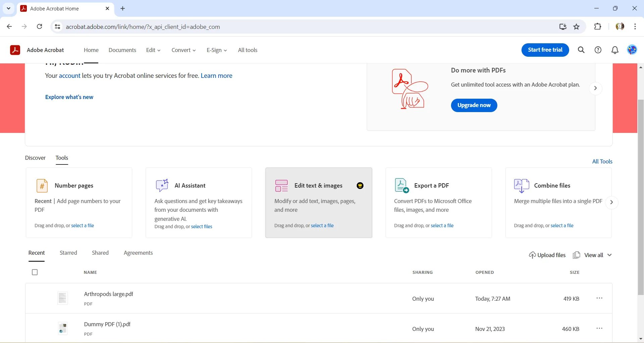The height and width of the screenshot is (343, 644).
Task: Open the notifications bell
Action: (615, 50)
